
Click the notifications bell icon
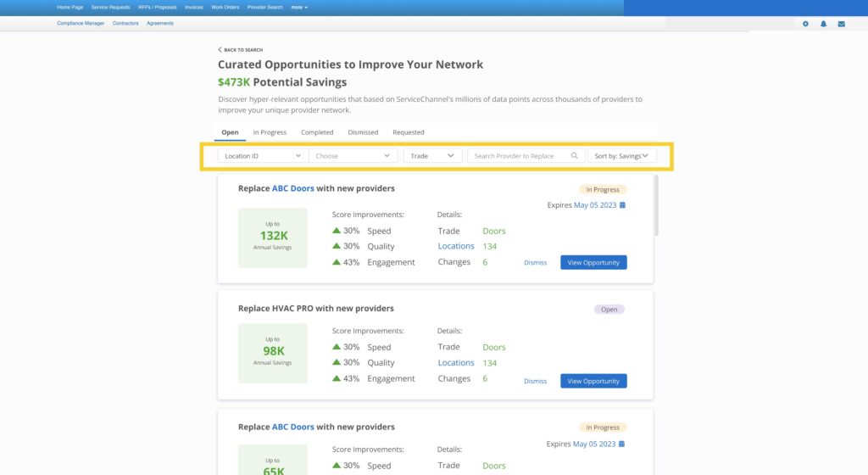[823, 24]
